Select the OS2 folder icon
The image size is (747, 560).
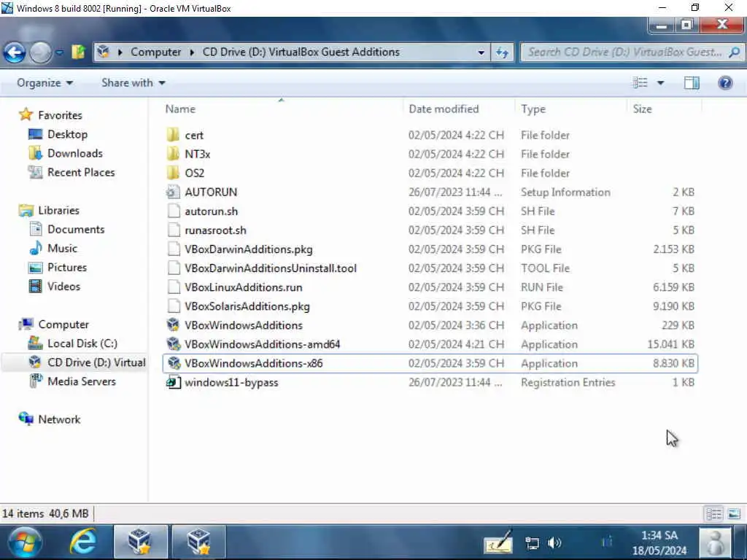click(x=174, y=174)
